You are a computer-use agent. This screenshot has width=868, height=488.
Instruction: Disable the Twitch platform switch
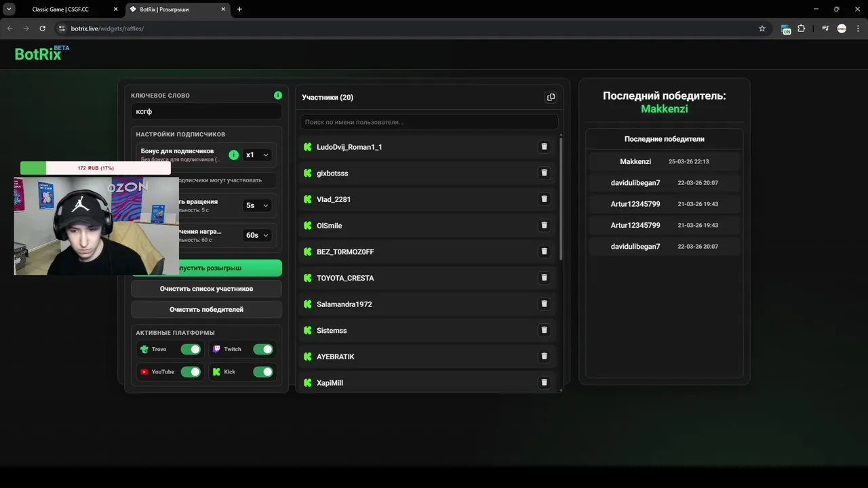click(263, 349)
